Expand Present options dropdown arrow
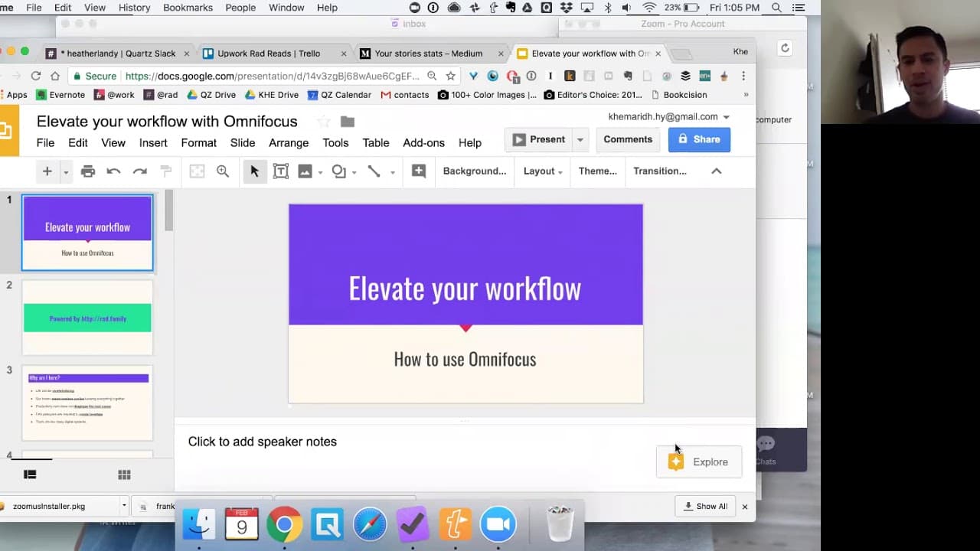The height and width of the screenshot is (551, 980). [x=580, y=140]
